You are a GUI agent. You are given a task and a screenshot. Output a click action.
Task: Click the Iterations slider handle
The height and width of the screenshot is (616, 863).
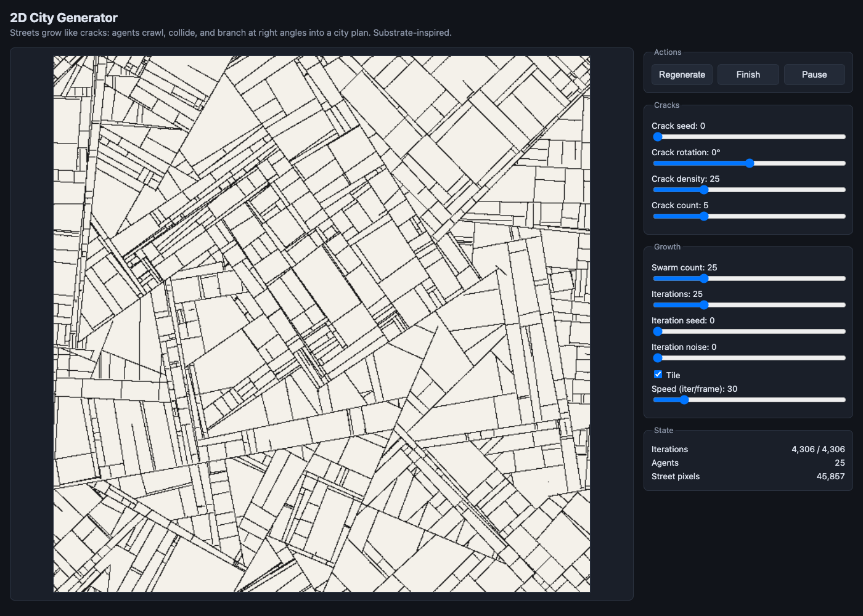704,305
